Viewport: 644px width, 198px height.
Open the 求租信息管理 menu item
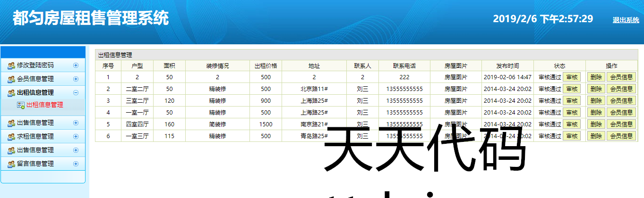(35, 137)
